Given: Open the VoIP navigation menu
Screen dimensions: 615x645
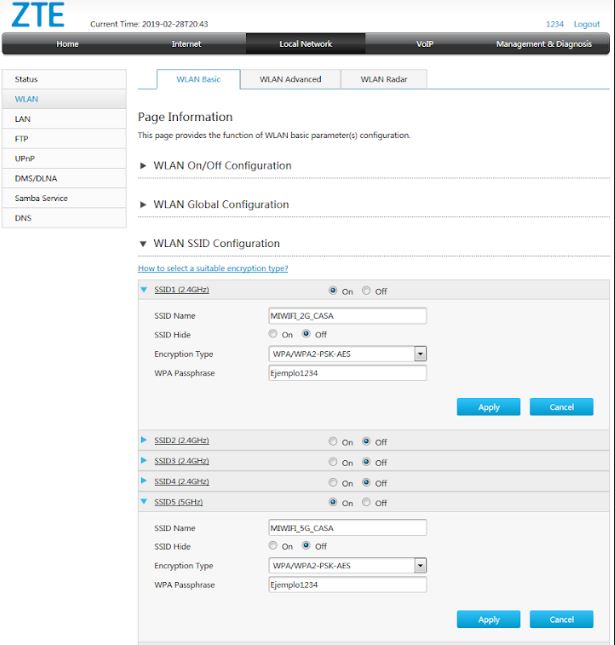Looking at the screenshot, I should pyautogui.click(x=425, y=44).
